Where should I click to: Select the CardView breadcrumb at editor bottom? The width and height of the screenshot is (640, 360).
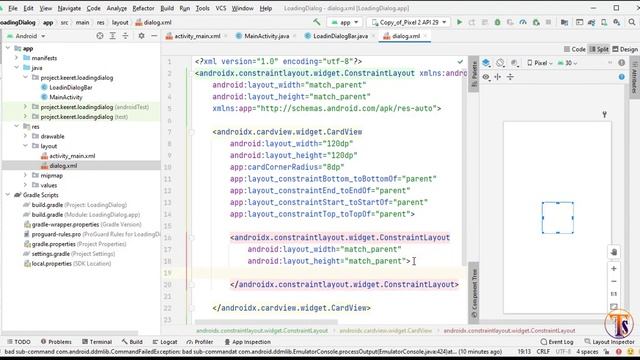[x=385, y=331]
